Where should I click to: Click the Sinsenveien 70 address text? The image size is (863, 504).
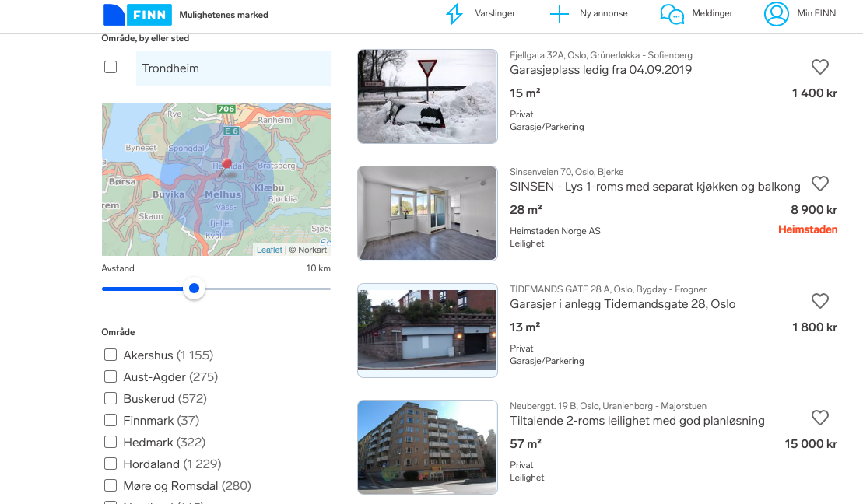(x=567, y=172)
